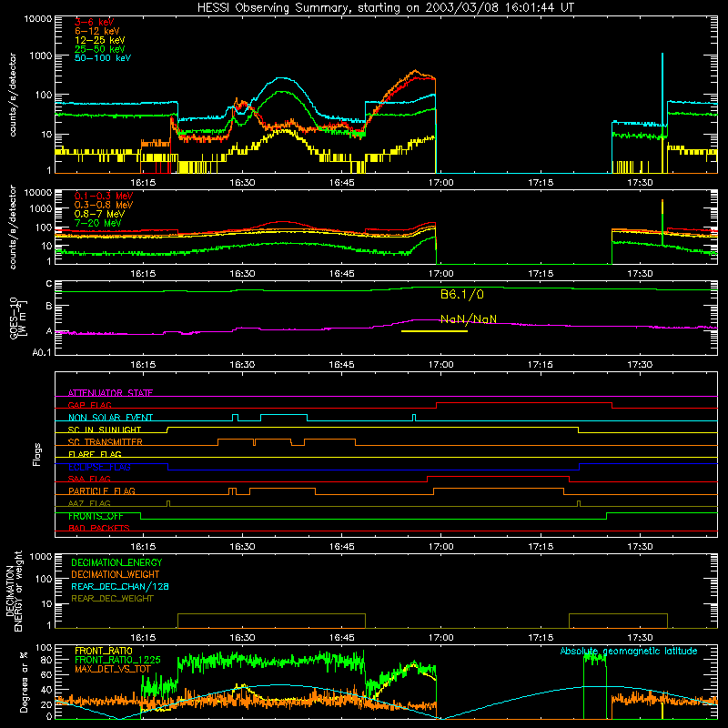Click the FRONT_RATIO_1225 legend entry
This screenshot has height=728, width=728.
coord(117,660)
